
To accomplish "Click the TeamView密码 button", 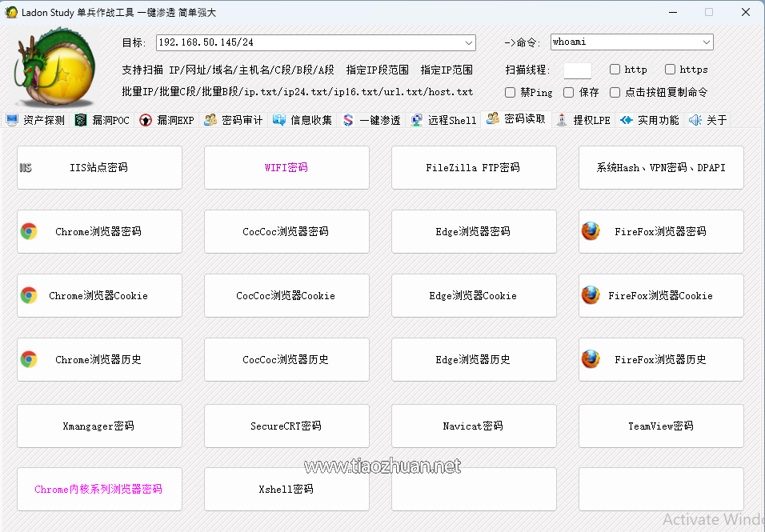I will coord(661,426).
